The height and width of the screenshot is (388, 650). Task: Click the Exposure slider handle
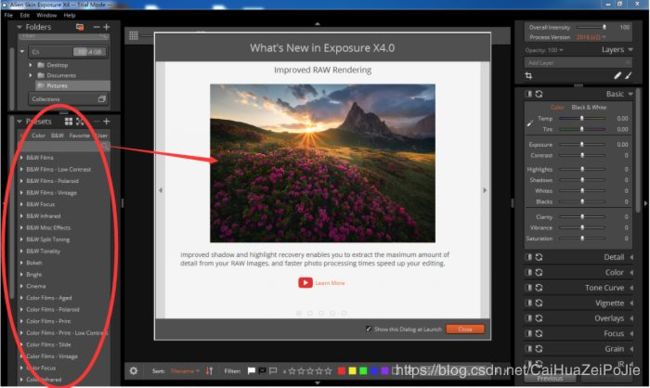[582, 144]
